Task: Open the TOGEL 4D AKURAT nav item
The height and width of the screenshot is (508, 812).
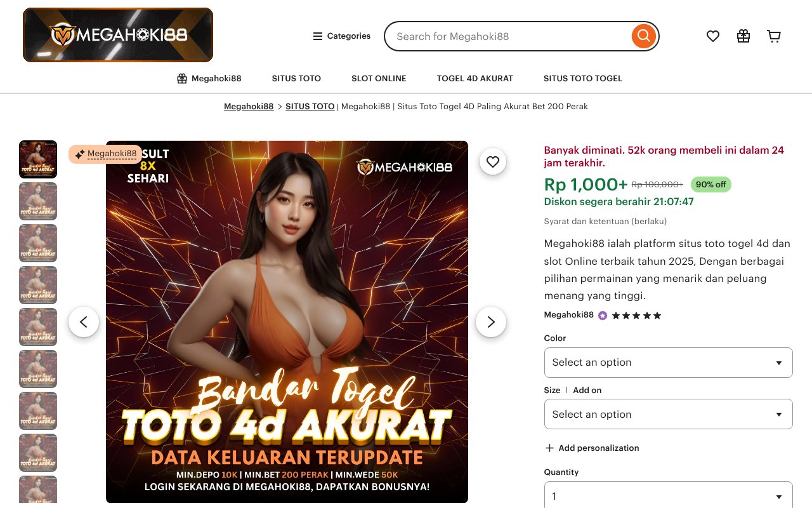Action: pos(475,79)
